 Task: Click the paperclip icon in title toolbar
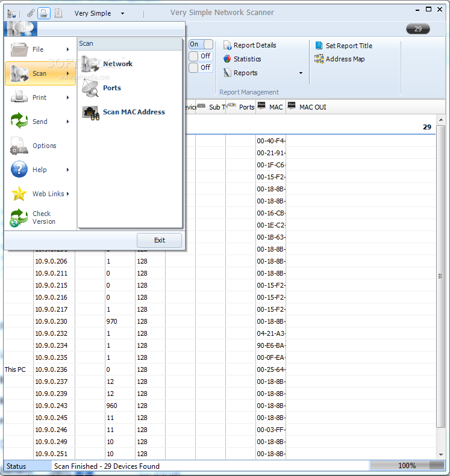(30, 13)
